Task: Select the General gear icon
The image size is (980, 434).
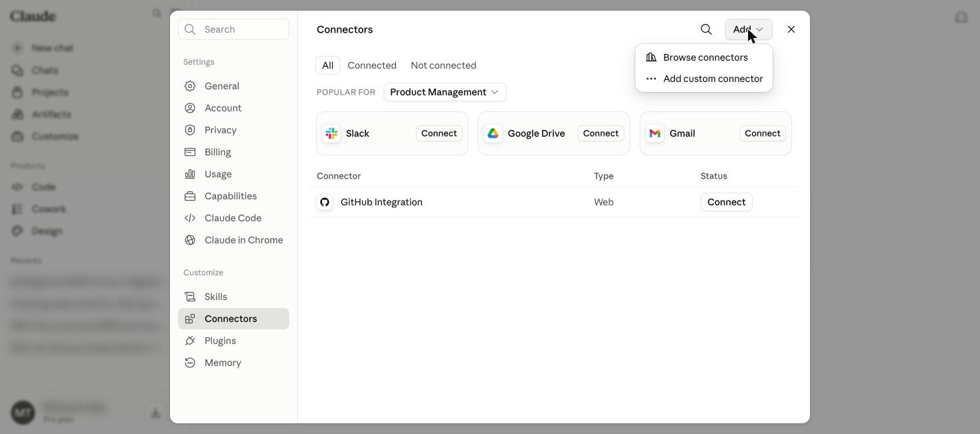Action: pos(190,86)
